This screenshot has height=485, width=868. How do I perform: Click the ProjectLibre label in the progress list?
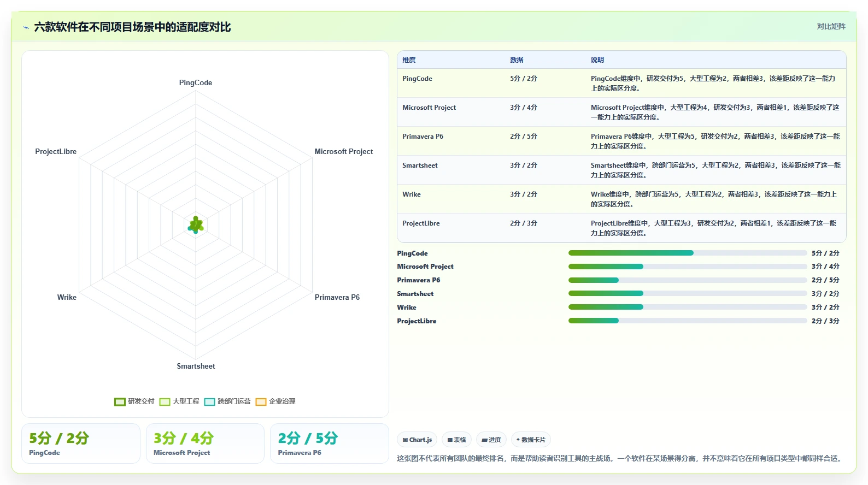(417, 321)
